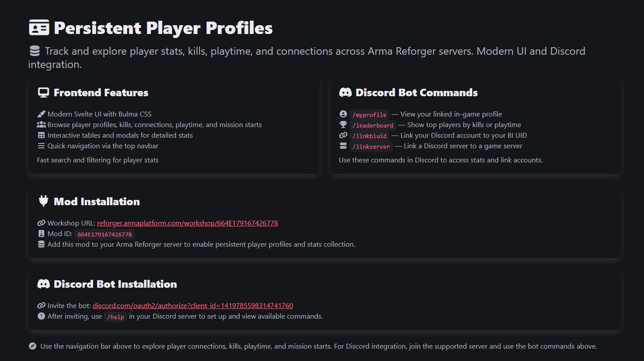Click the plug icon beside Mod Installation
The width and height of the screenshot is (644, 361).
click(x=43, y=201)
